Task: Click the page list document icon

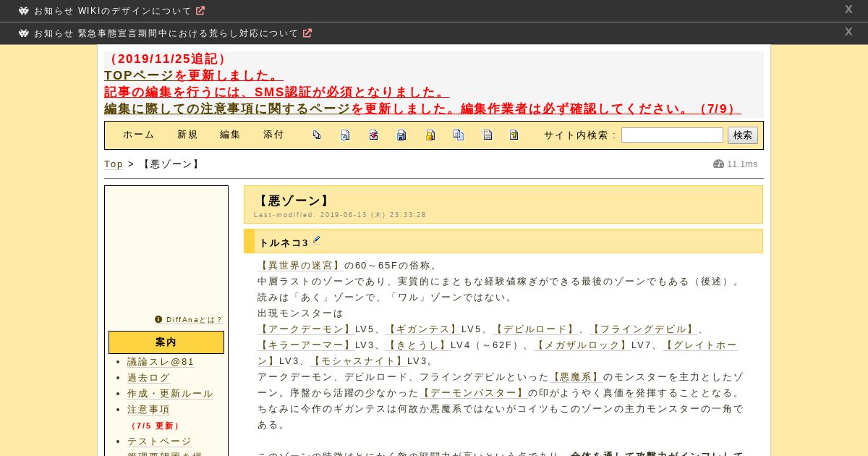Action: (487, 135)
